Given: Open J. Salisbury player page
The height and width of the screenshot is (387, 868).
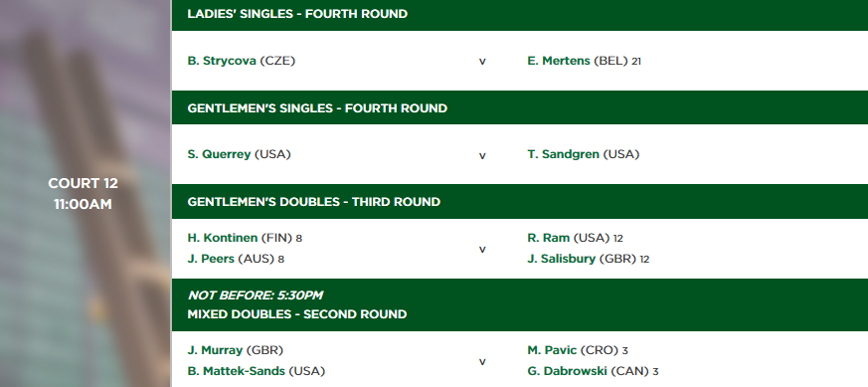Looking at the screenshot, I should 562,259.
